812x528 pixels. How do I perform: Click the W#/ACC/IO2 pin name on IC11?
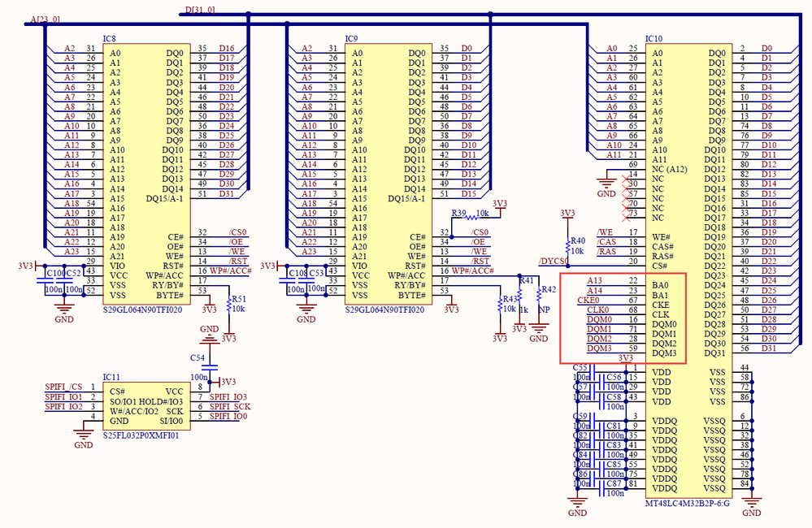click(x=134, y=412)
